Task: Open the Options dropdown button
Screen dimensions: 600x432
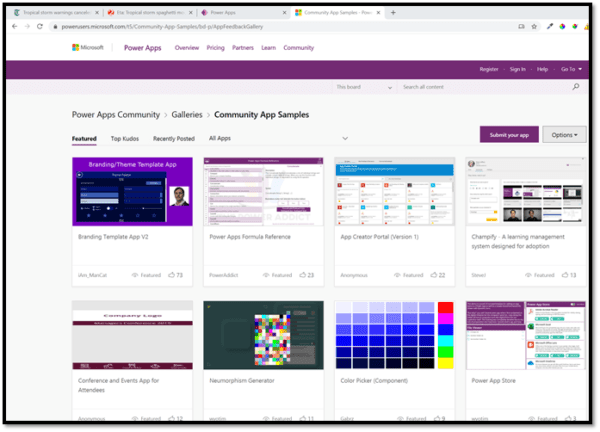Action: (564, 135)
